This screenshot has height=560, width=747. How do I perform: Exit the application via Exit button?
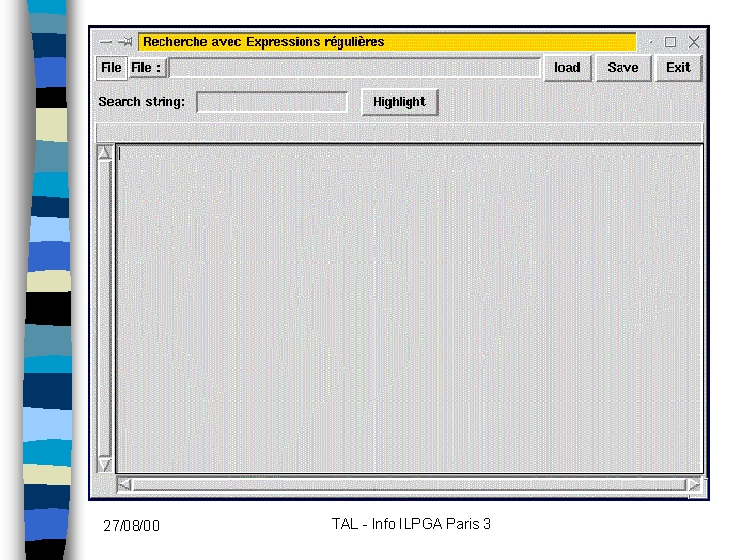(678, 68)
